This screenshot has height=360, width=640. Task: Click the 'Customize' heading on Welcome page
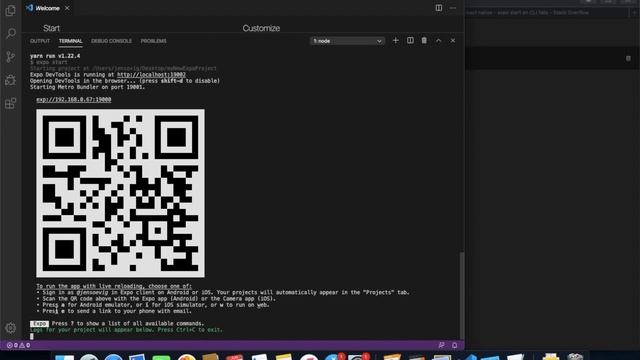(x=261, y=28)
